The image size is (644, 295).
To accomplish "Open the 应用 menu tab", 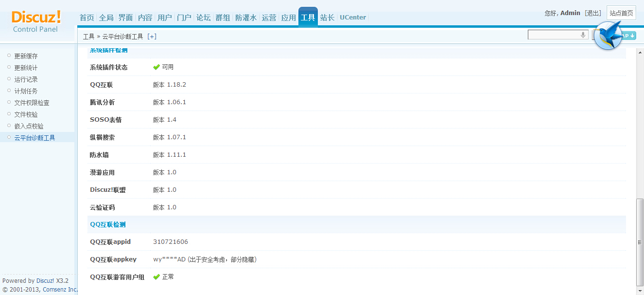I will (288, 18).
